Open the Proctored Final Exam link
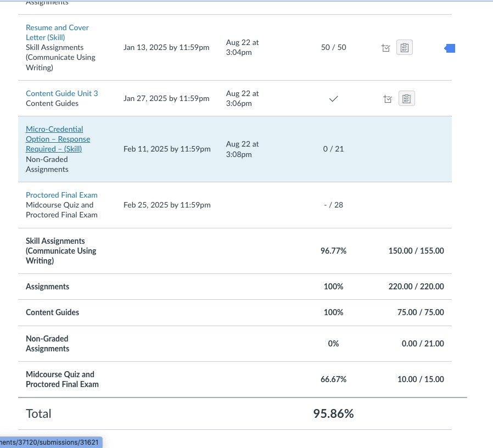Screen dimensions: 493x448 pyautogui.click(x=61, y=195)
